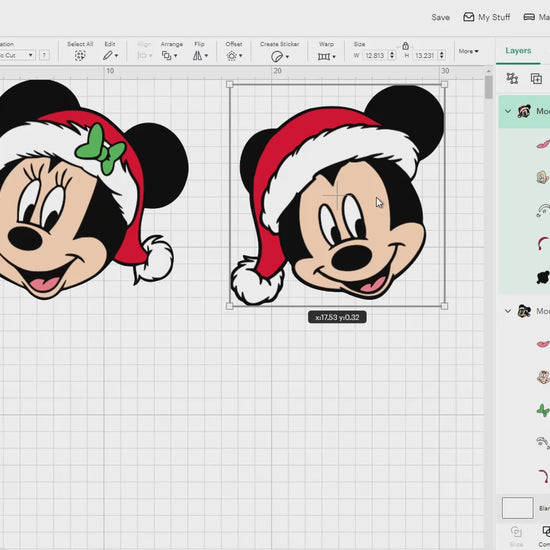Click the operation help question mark
This screenshot has height=550, width=550.
[x=44, y=55]
